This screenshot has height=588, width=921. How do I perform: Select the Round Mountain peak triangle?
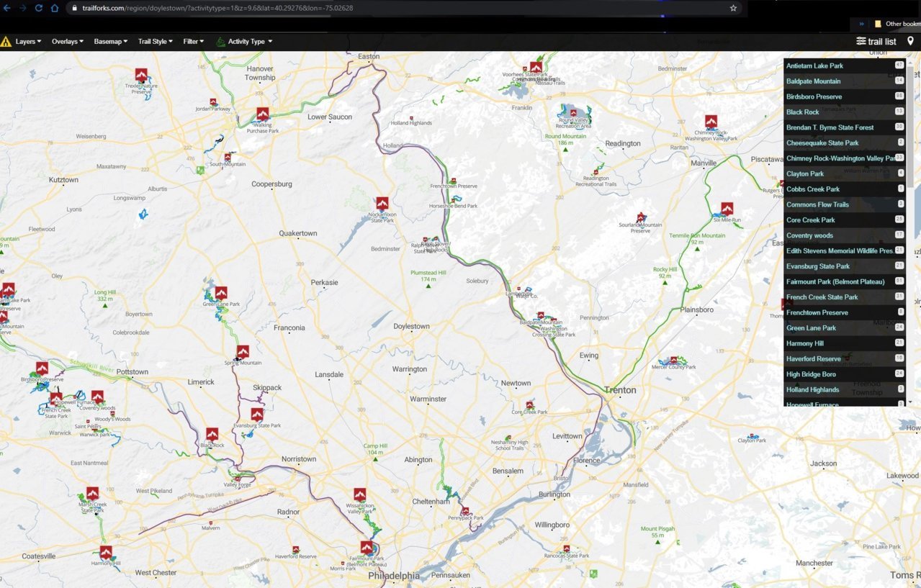click(x=566, y=150)
